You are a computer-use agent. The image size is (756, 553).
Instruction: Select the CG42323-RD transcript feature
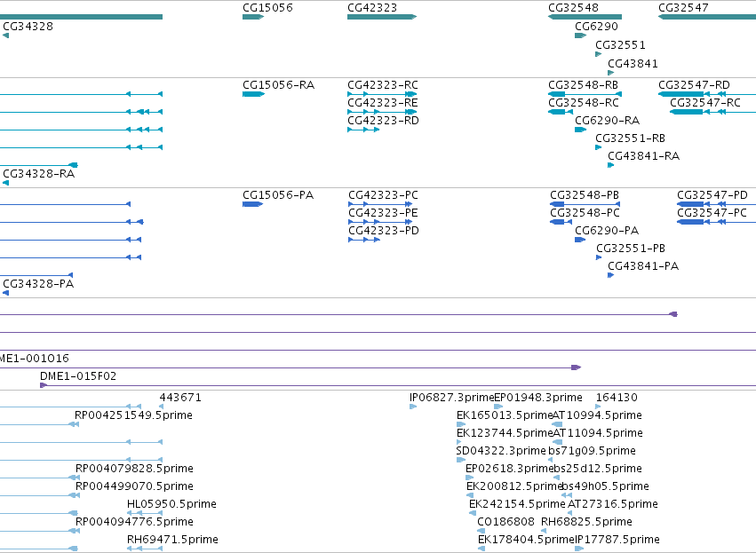pos(363,130)
